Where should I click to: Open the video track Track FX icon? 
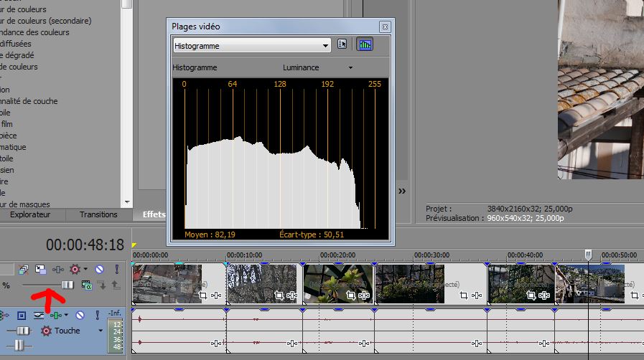click(57, 269)
